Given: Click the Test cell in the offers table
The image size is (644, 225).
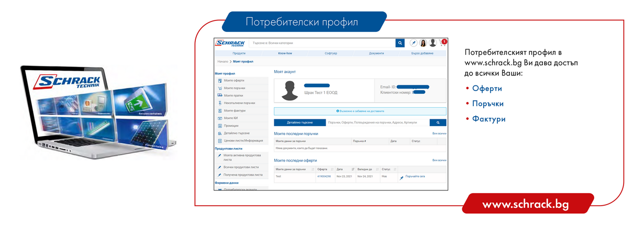Looking at the screenshot, I should pos(279,176).
